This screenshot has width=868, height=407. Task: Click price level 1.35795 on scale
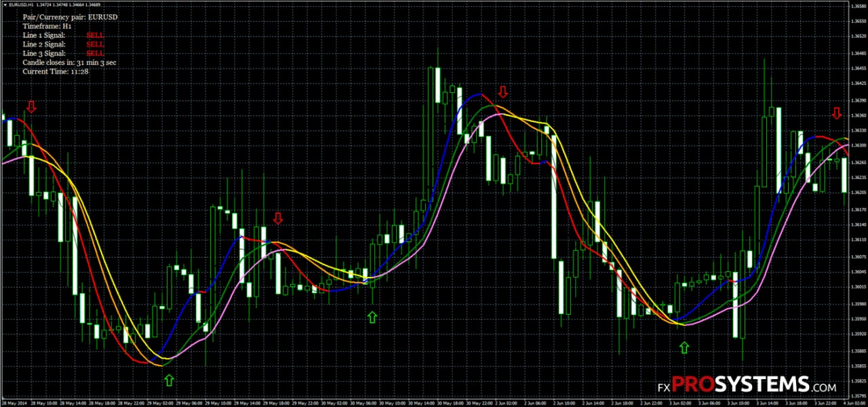(858, 397)
